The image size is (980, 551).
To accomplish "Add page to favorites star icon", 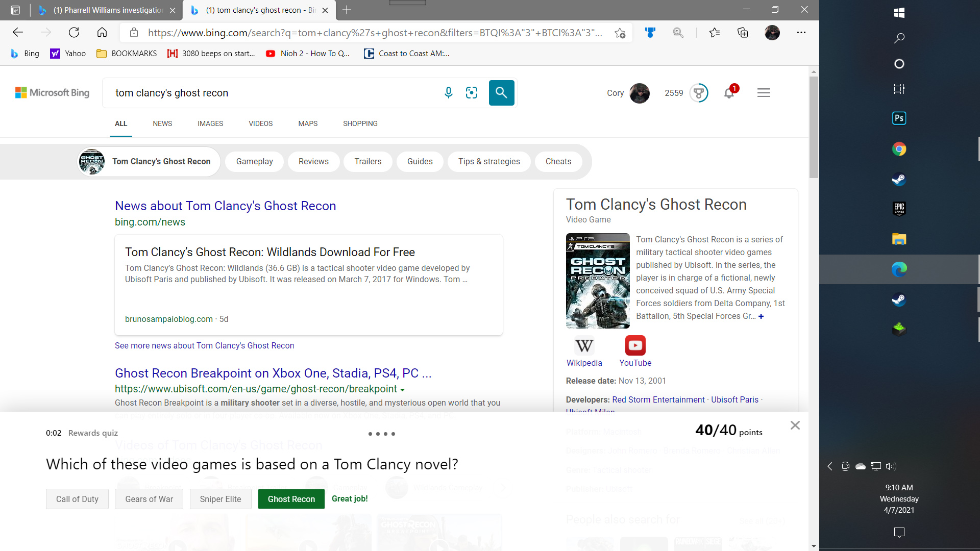I will pos(620,33).
